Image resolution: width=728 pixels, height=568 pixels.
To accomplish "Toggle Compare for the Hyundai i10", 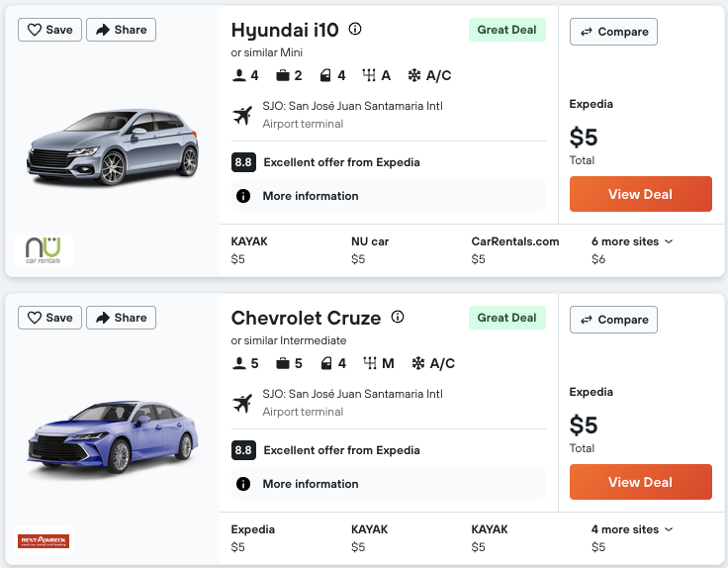I will click(613, 32).
